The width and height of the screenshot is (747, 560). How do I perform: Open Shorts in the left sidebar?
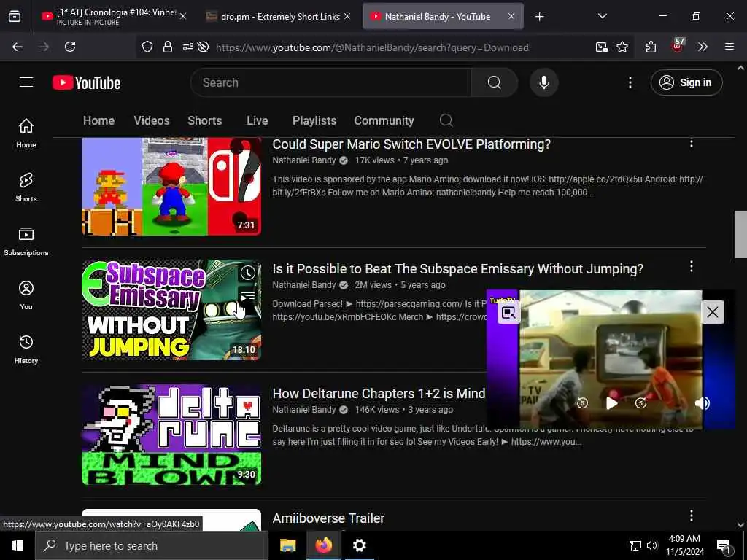point(26,187)
